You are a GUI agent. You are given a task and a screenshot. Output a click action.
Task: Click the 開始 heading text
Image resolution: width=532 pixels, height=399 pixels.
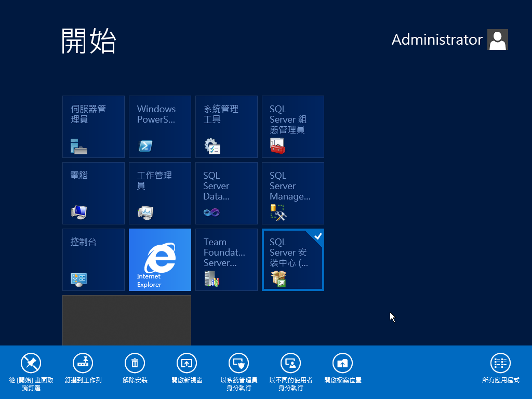[89, 41]
